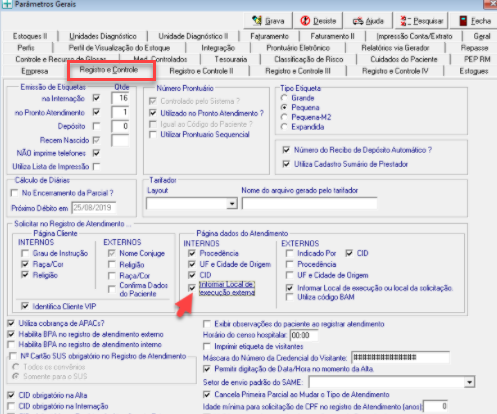Click the idade mínima CPF field
The width and height of the screenshot is (497, 414).
point(436,406)
